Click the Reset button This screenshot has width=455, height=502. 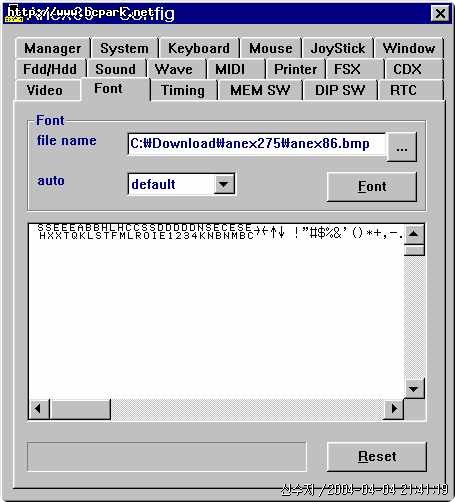pyautogui.click(x=377, y=456)
